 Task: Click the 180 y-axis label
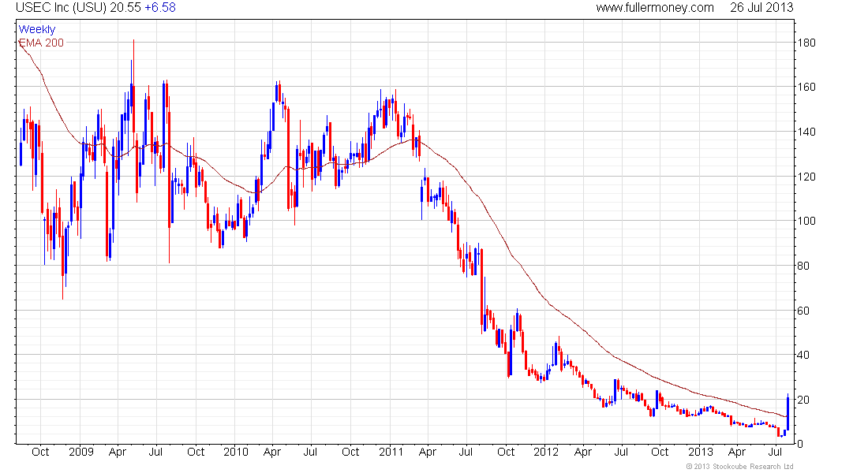(806, 43)
